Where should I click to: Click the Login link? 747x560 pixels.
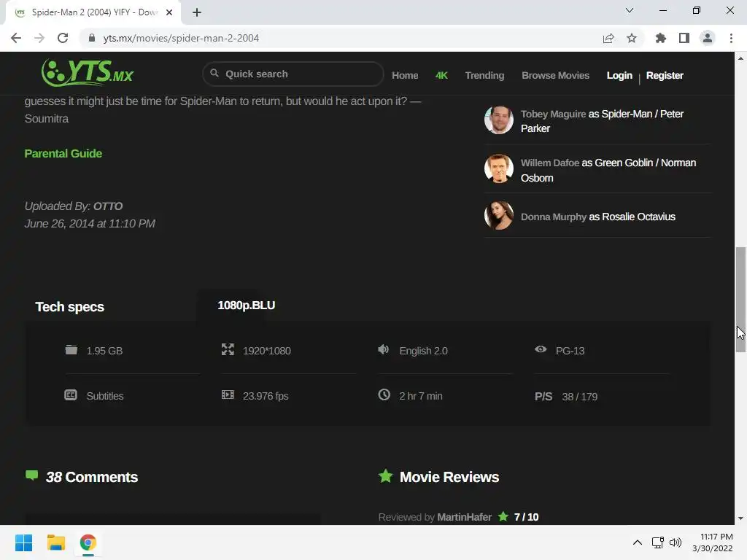(x=619, y=75)
